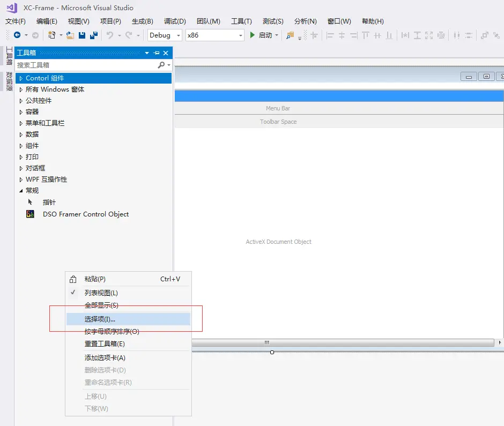The image size is (504, 426).
Task: Click the designer form's restore button
Action: click(486, 77)
